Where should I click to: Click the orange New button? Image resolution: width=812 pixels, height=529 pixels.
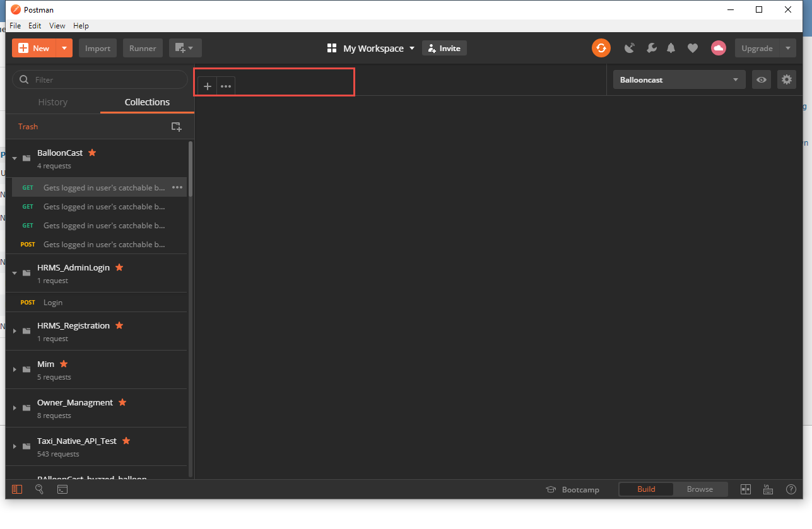[35, 48]
